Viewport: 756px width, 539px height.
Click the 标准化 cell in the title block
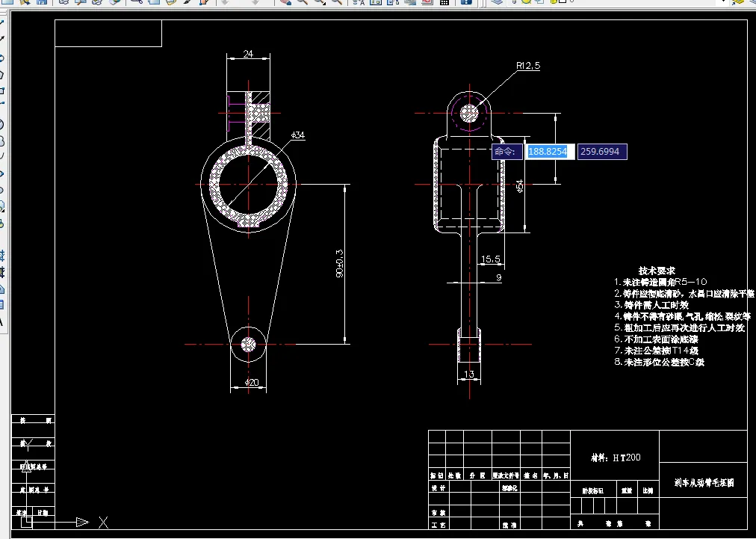(509, 488)
